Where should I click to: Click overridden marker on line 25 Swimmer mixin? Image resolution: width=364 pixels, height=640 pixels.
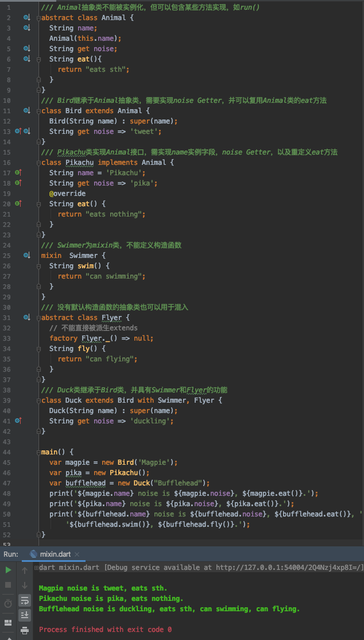[27, 255]
